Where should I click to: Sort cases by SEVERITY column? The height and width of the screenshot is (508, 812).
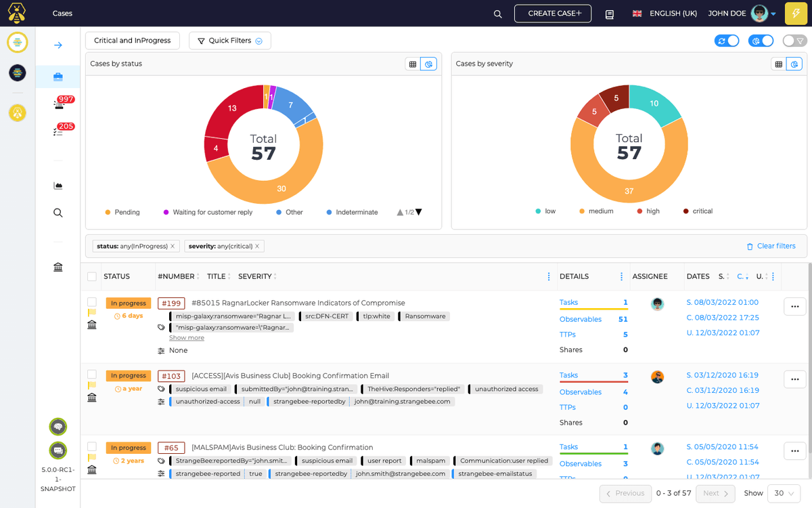[x=257, y=276]
